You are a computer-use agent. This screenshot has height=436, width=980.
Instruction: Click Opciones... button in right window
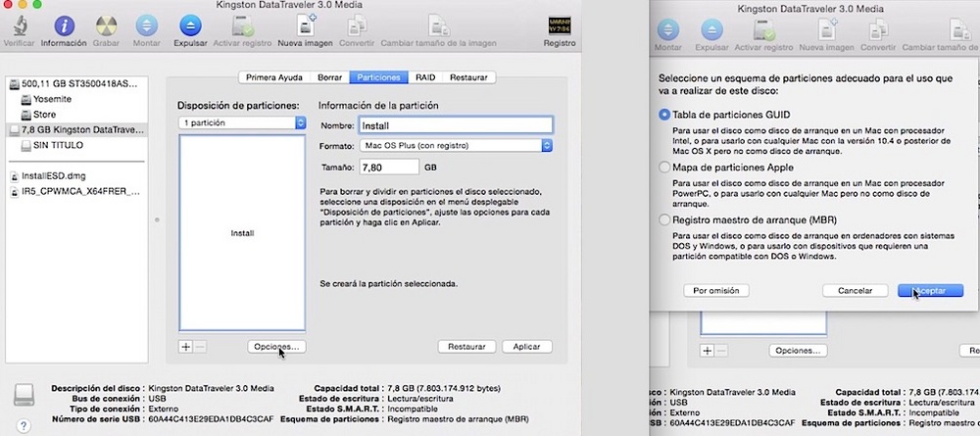pos(798,351)
